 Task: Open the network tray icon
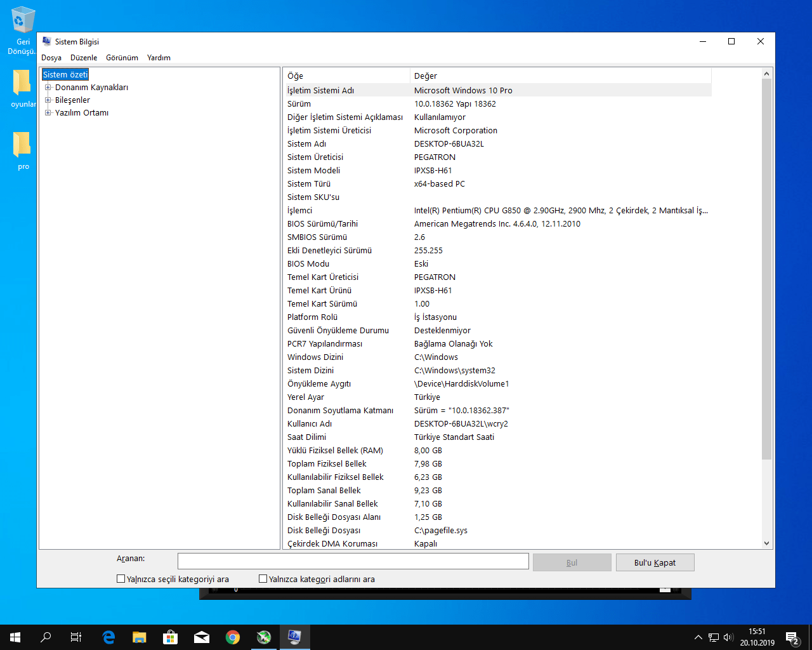click(x=714, y=637)
